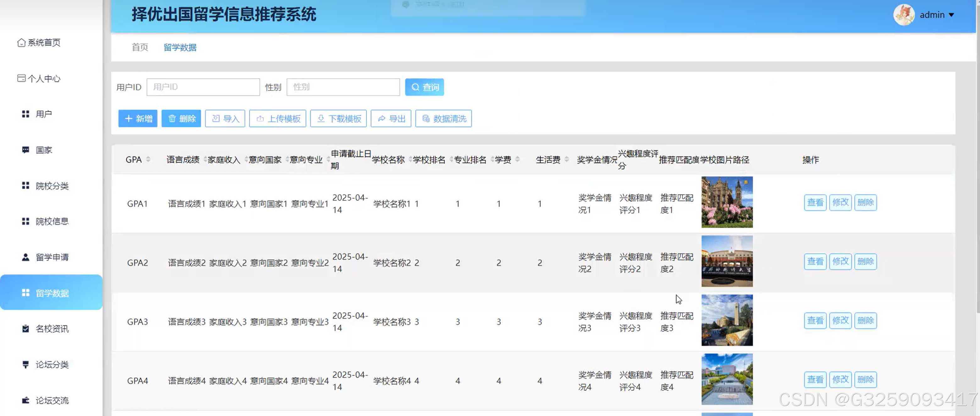Click the 院校分类 icon in sidebar
This screenshot has width=980, height=416.
point(25,186)
